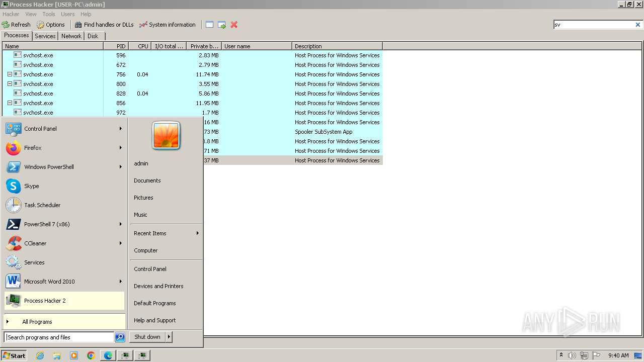
Task: Open Internet Explorer from the taskbar
Action: pos(40,355)
